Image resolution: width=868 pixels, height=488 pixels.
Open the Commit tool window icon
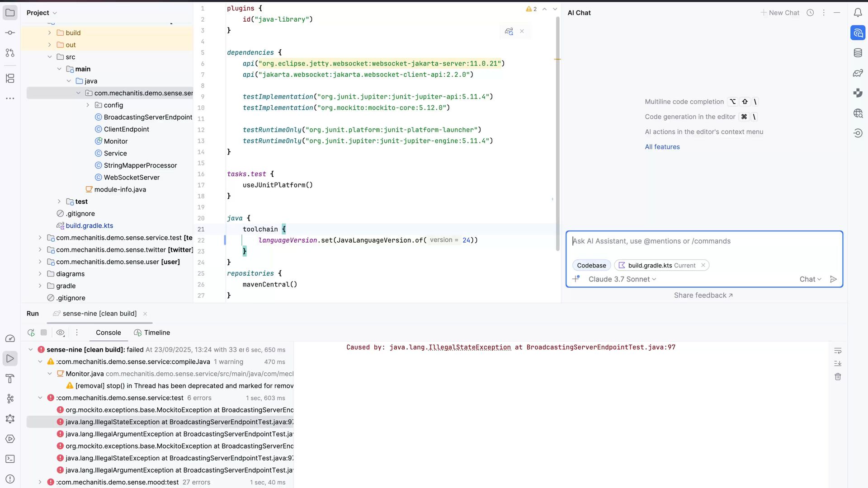point(10,33)
